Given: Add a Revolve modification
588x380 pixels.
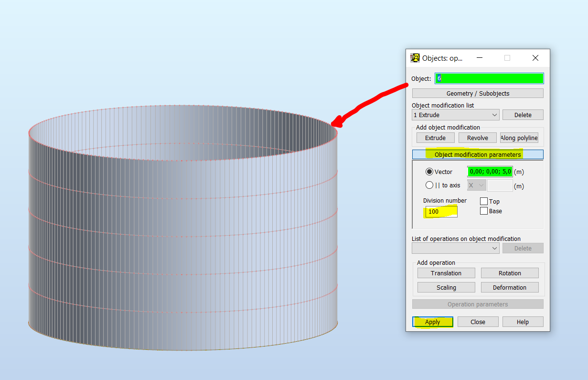Looking at the screenshot, I should 477,137.
